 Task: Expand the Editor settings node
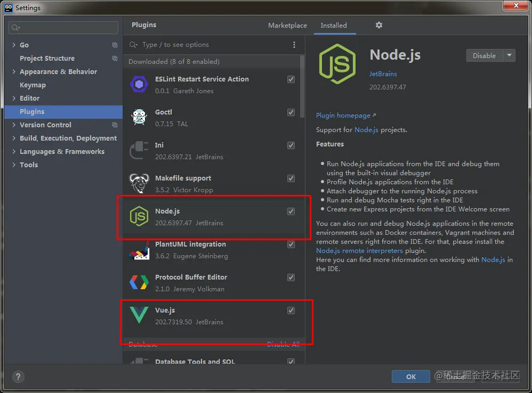(14, 98)
